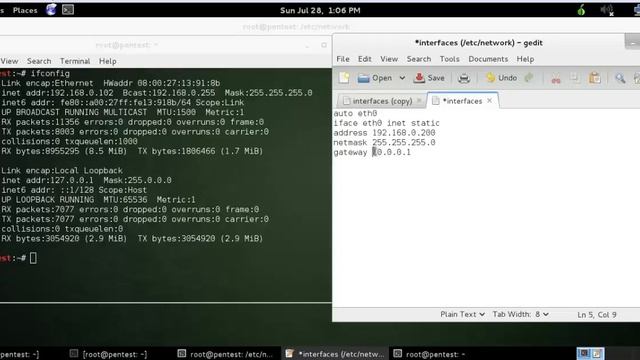Click the 'gateway' line in gedit
This screenshot has width=640, height=360.
point(372,153)
